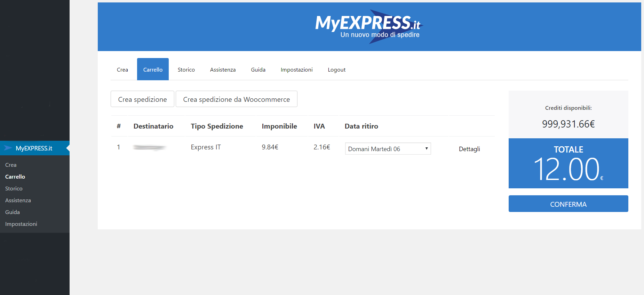
Task: Click the Destinatario column header
Action: (x=153, y=126)
